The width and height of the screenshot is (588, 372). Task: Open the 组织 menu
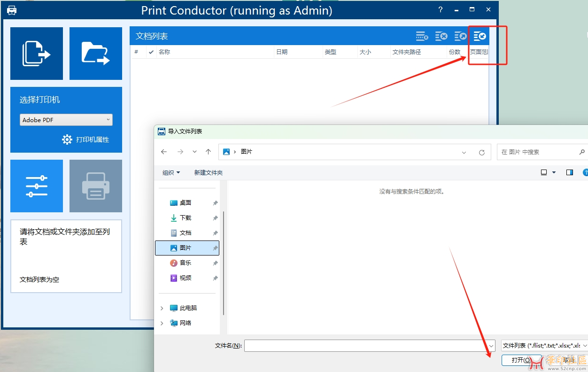171,172
